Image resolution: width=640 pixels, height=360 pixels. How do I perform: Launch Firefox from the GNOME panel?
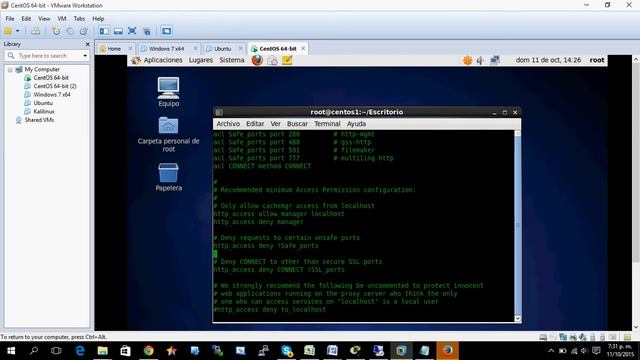[257, 60]
